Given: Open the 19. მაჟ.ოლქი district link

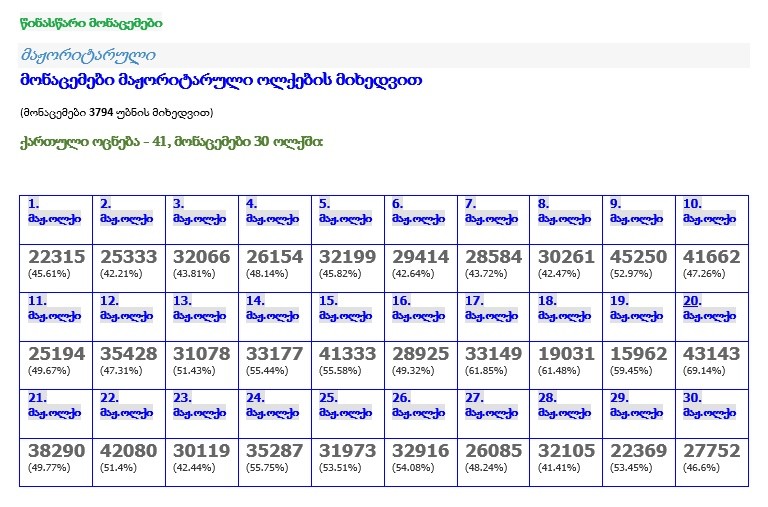Looking at the screenshot, I should tap(636, 308).
